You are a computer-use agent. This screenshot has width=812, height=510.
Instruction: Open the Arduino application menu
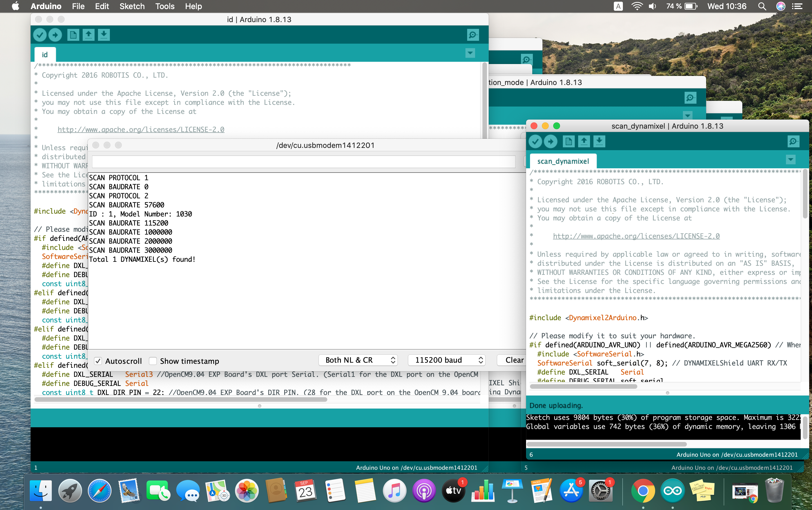46,6
